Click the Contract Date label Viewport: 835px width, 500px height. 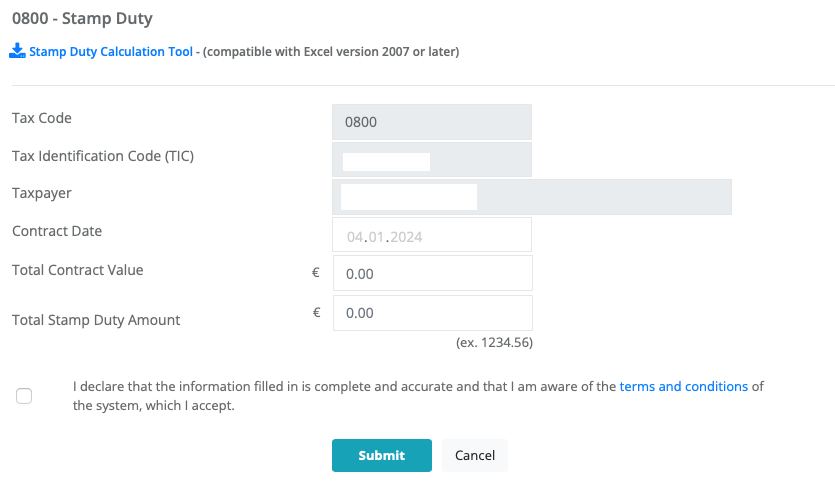click(57, 231)
